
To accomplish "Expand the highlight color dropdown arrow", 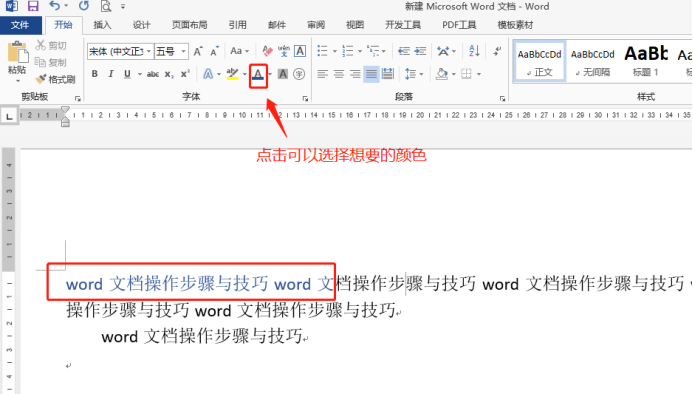I will tap(244, 74).
